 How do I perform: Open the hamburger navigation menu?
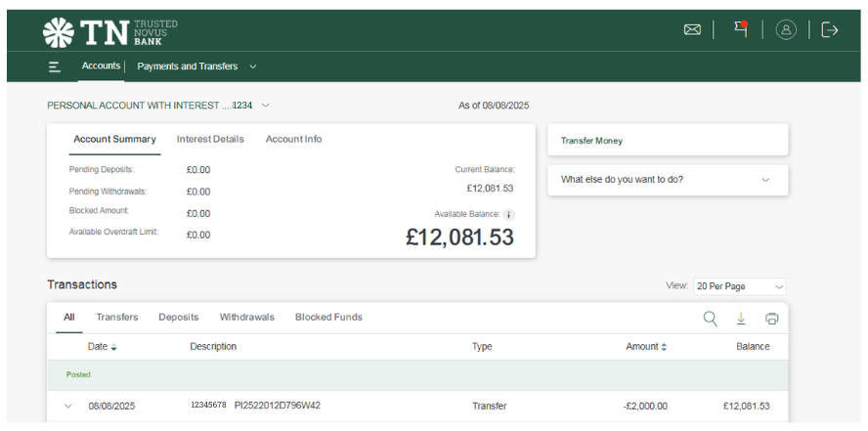tap(55, 66)
